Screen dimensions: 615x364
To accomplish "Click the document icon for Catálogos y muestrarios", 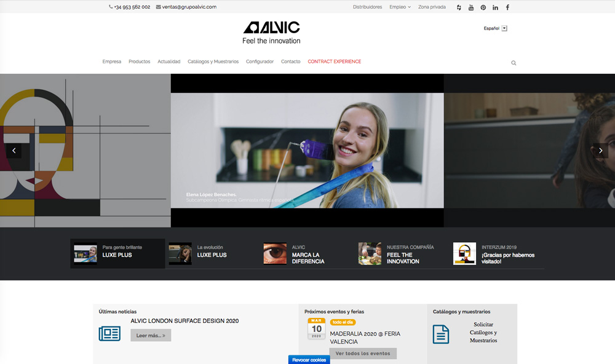I will [441, 334].
